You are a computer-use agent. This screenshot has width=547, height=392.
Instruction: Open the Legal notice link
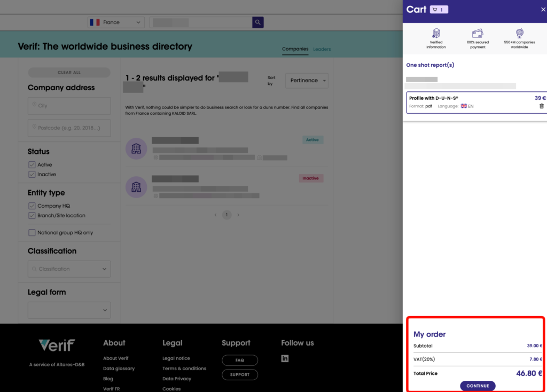pyautogui.click(x=176, y=358)
